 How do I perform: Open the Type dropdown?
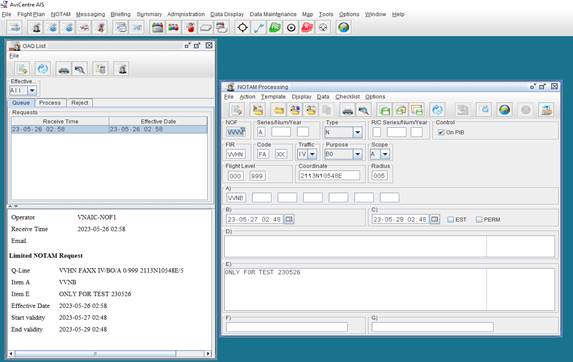point(357,132)
